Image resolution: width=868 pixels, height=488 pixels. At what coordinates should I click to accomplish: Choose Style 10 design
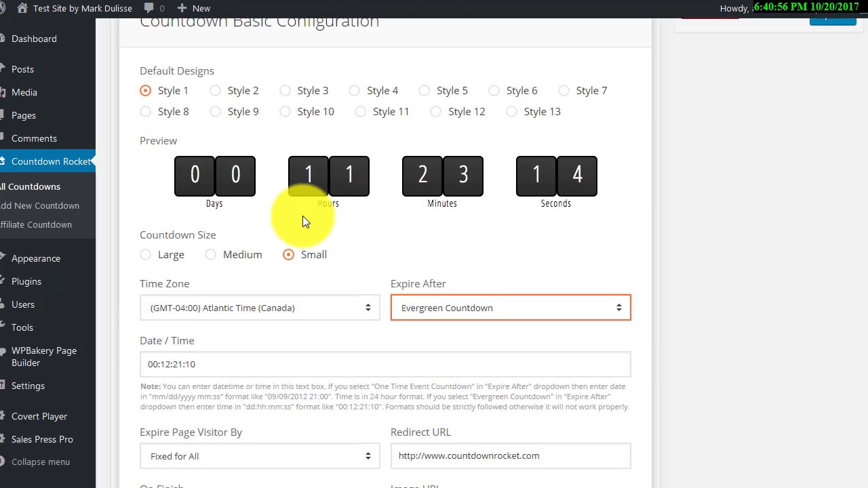point(285,111)
